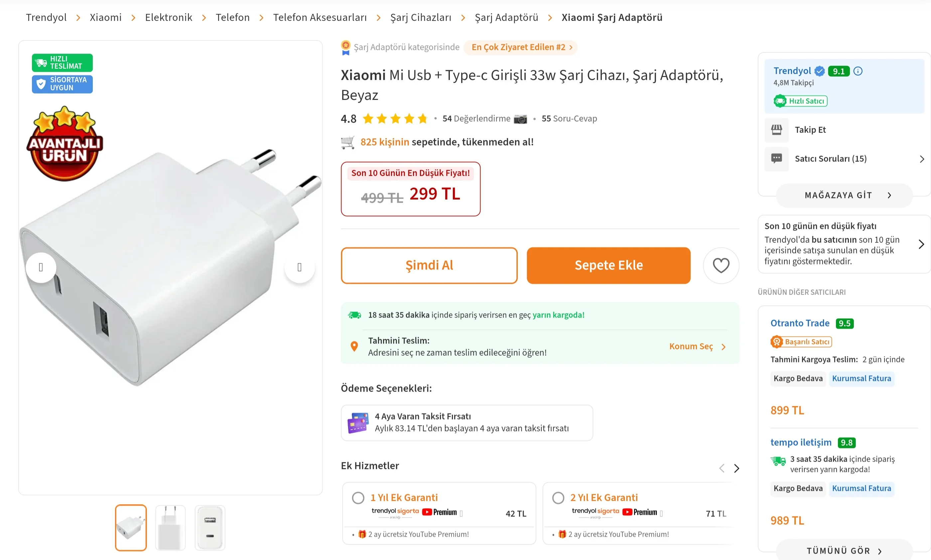
Task: Add product to favorites with heart icon
Action: (721, 265)
